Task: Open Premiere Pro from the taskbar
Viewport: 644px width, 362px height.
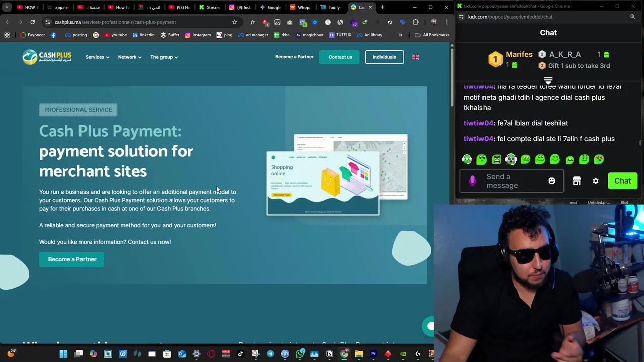Action: coord(373,354)
